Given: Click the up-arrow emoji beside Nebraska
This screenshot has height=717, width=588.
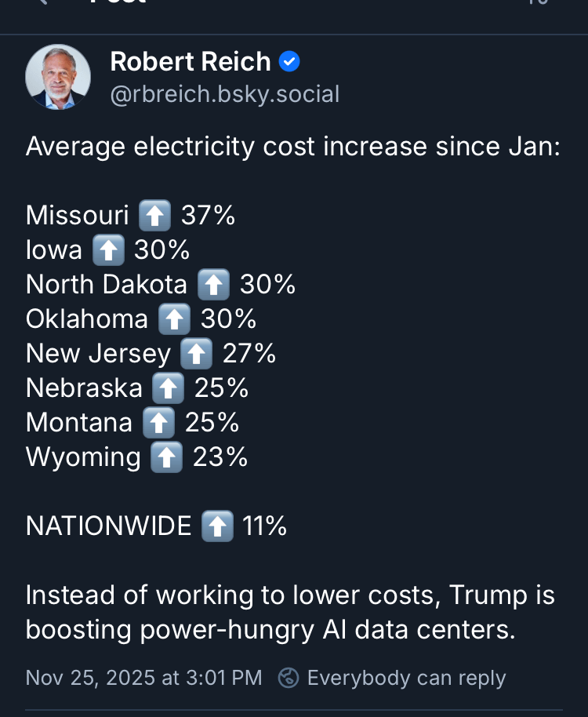Looking at the screenshot, I should [x=169, y=388].
